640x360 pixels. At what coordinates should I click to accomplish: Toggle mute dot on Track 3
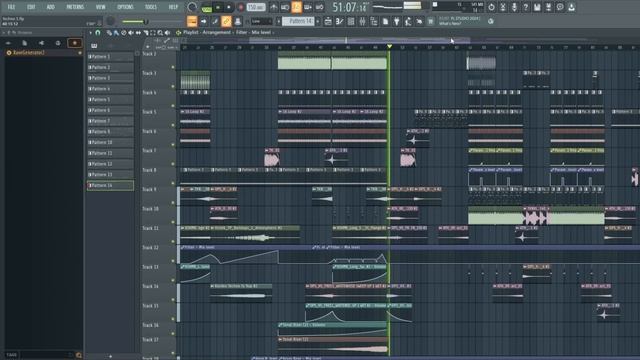pos(173,87)
